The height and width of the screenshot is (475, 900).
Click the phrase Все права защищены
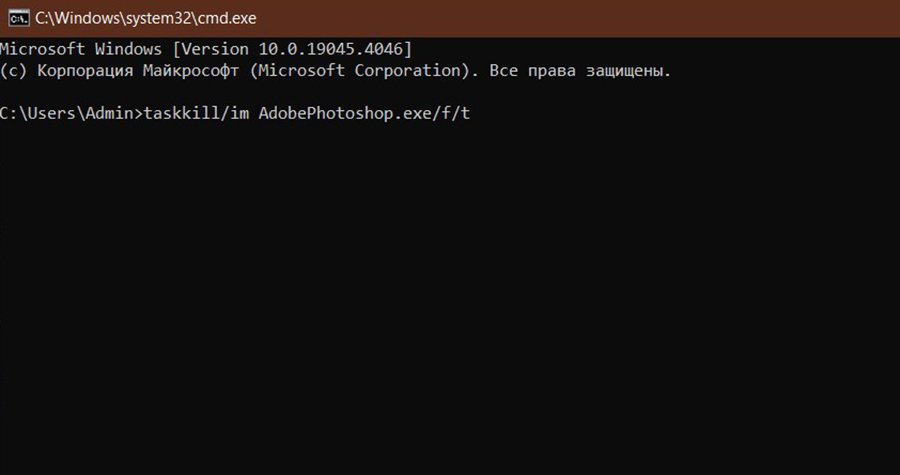coord(580,71)
